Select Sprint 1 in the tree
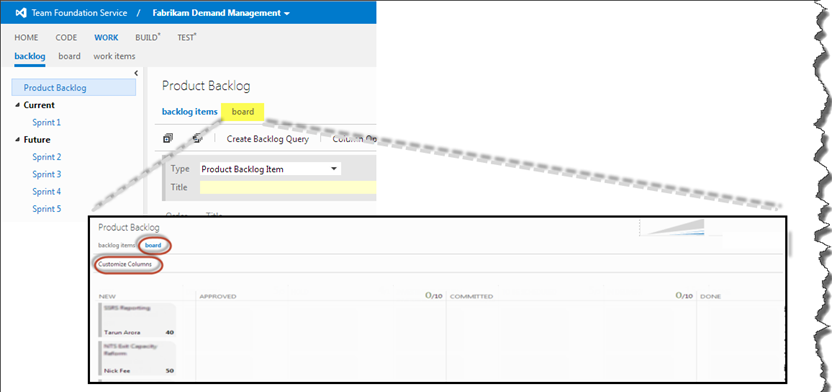This screenshot has height=392, width=832. pos(47,123)
